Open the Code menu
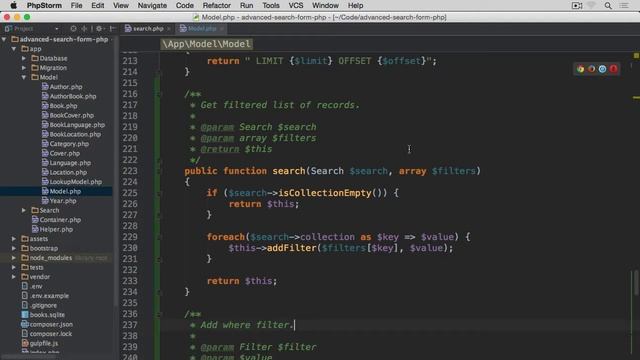The image size is (640, 360). click(184, 6)
